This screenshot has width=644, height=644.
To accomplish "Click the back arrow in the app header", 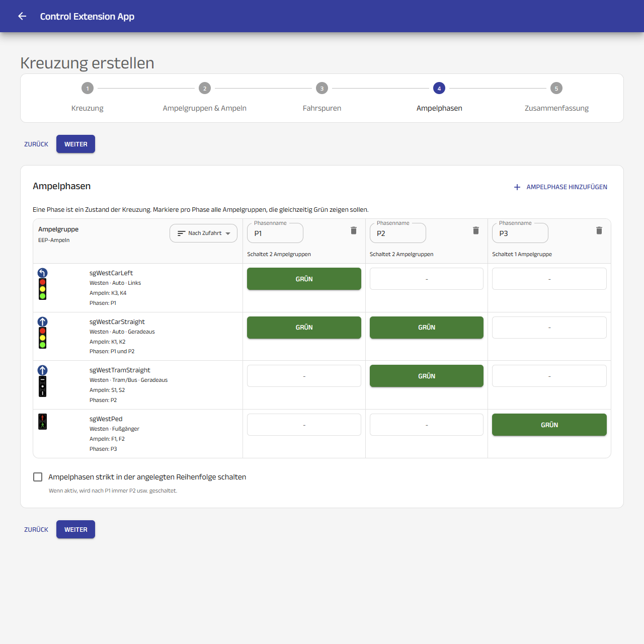I will (22, 16).
